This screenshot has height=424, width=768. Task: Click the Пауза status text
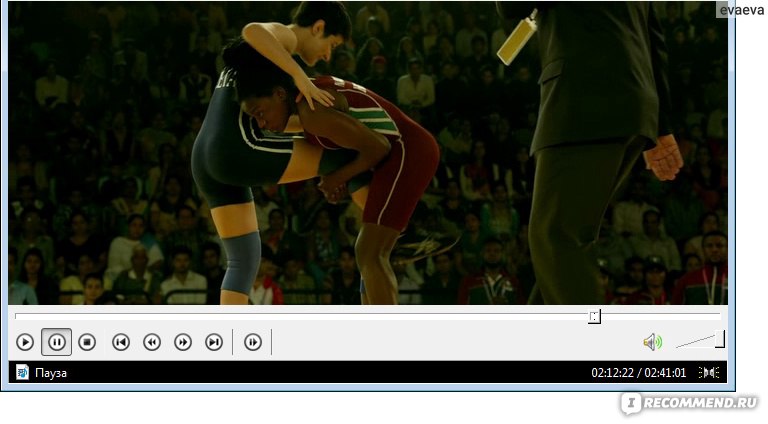coord(51,373)
